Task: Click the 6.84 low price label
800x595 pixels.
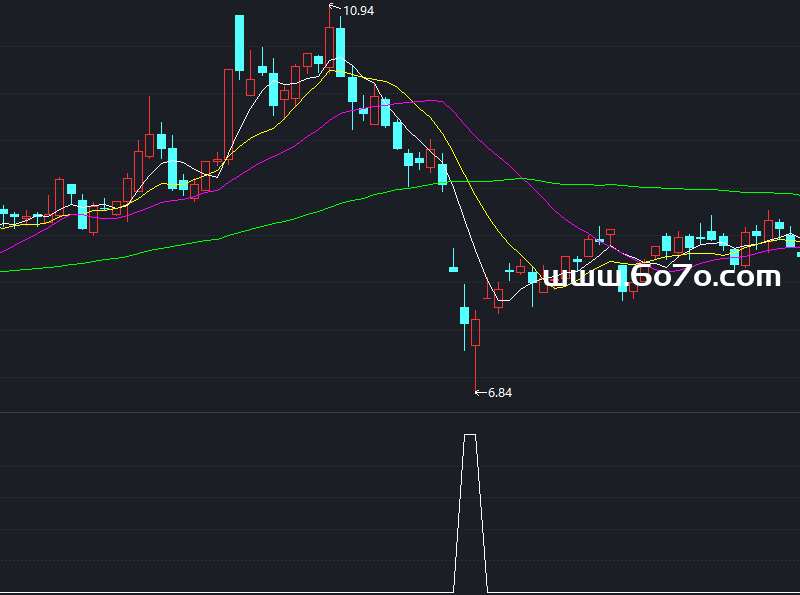Action: coord(500,393)
